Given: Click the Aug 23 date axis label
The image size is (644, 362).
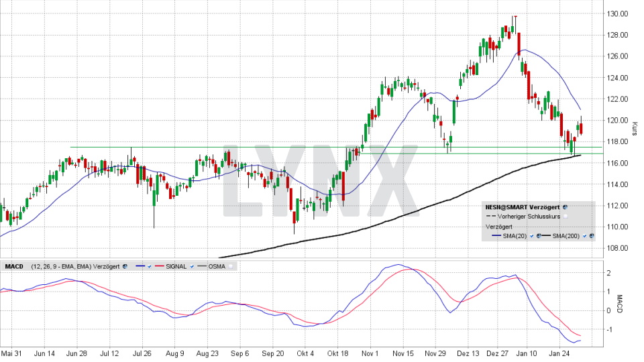Looking at the screenshot, I should pos(207,353).
